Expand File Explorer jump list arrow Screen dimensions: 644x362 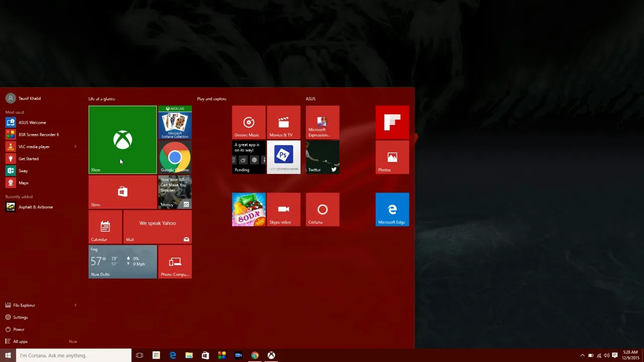coord(75,305)
